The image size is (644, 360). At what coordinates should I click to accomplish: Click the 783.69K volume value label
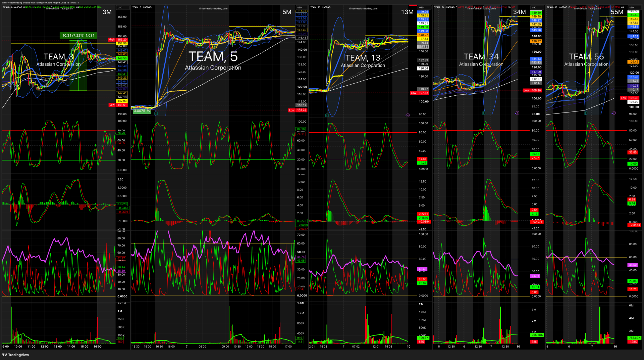coord(635,338)
